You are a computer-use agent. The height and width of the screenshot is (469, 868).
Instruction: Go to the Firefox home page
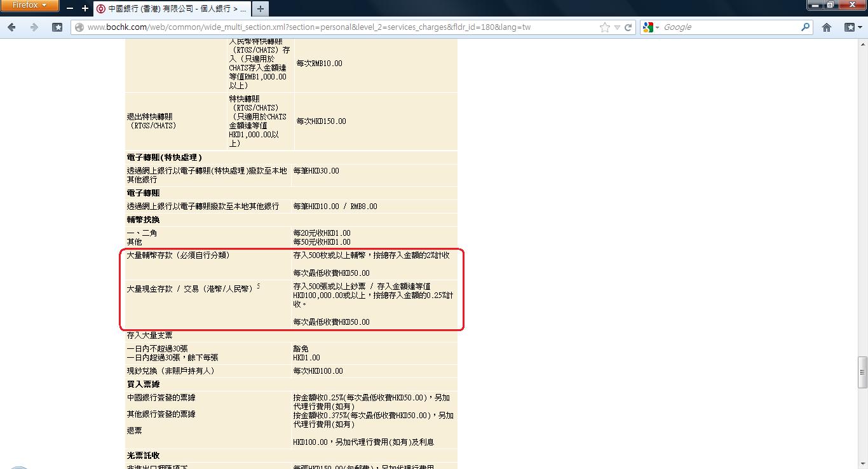pyautogui.click(x=827, y=27)
